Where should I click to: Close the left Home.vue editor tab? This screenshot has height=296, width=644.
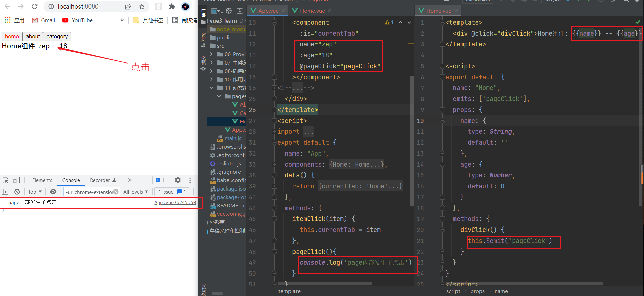click(329, 11)
